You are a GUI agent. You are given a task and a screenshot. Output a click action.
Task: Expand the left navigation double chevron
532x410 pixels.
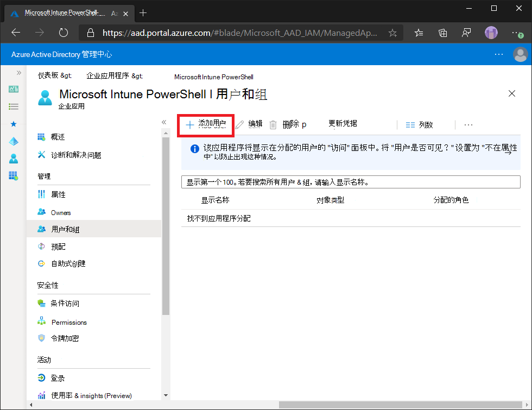click(x=18, y=73)
